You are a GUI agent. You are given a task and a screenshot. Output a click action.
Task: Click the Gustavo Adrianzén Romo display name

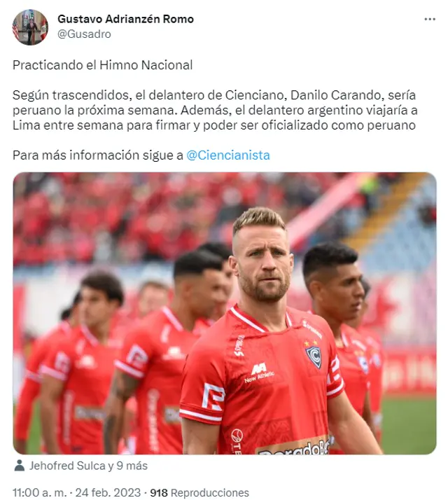125,19
